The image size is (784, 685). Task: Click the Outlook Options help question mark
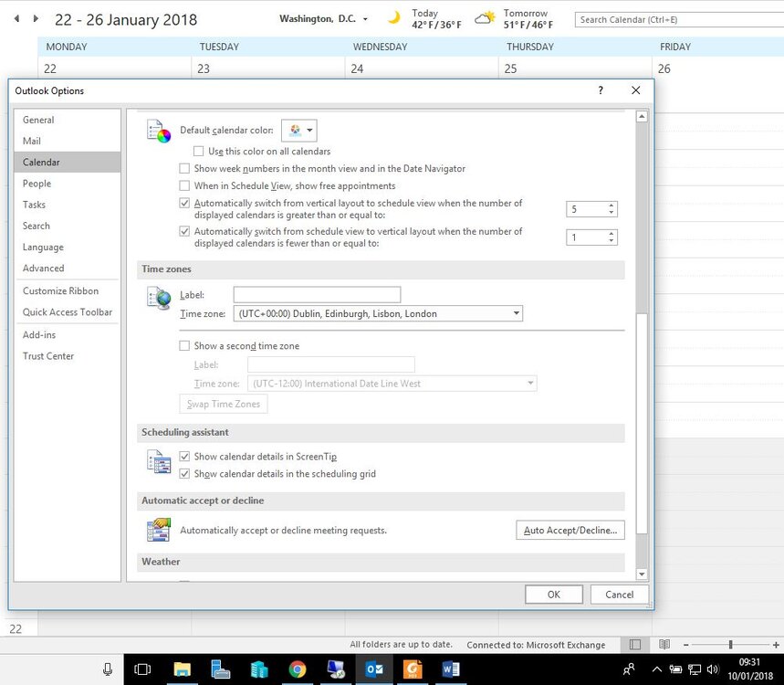pos(601,90)
